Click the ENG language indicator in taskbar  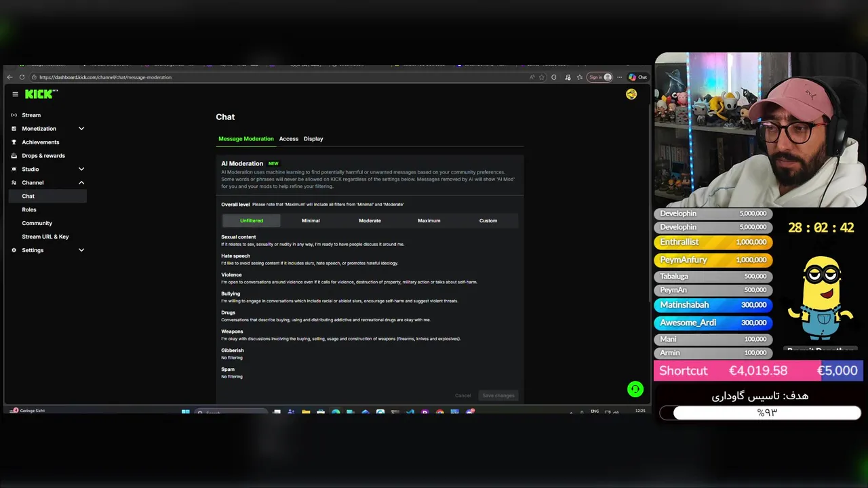point(595,411)
